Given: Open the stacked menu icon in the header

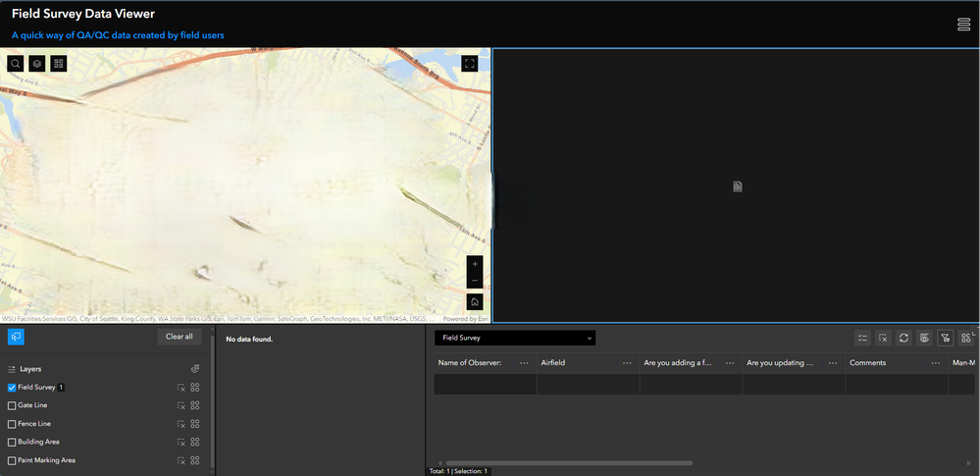Looking at the screenshot, I should pyautogui.click(x=963, y=25).
